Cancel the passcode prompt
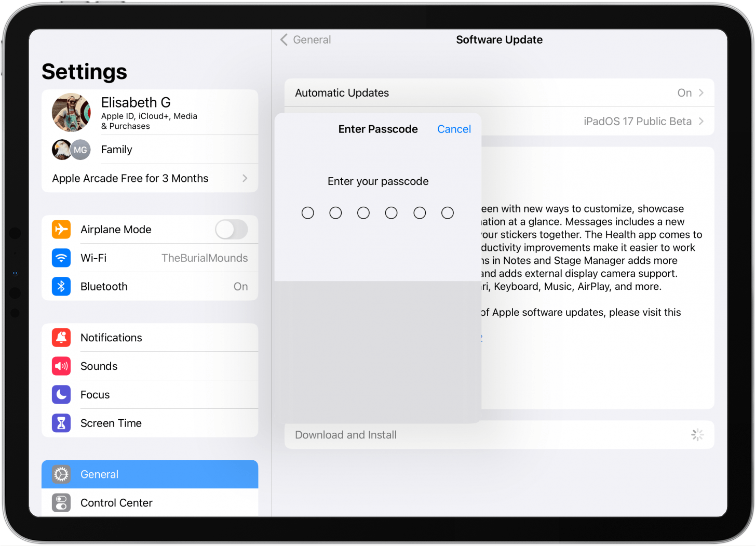The image size is (756, 546). [x=454, y=129]
